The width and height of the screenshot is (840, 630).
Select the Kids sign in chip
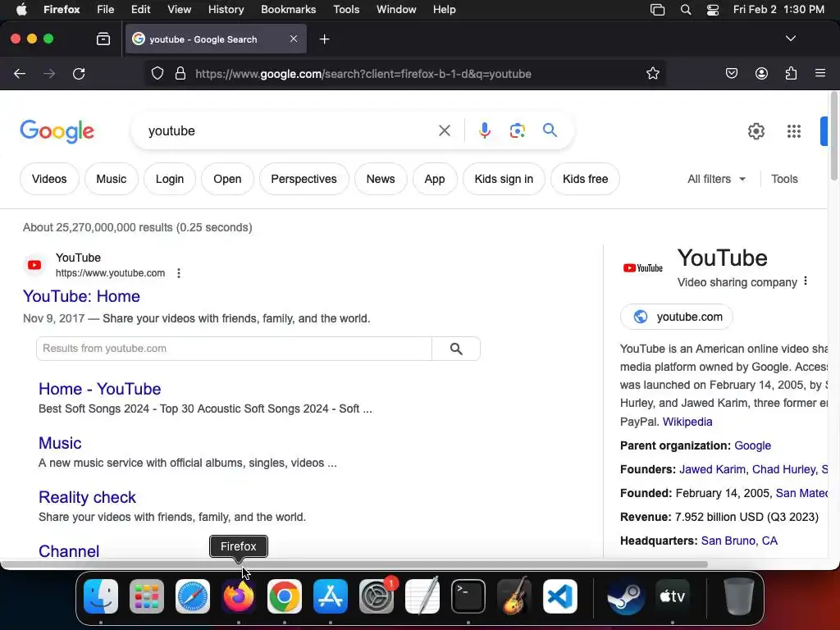click(504, 179)
